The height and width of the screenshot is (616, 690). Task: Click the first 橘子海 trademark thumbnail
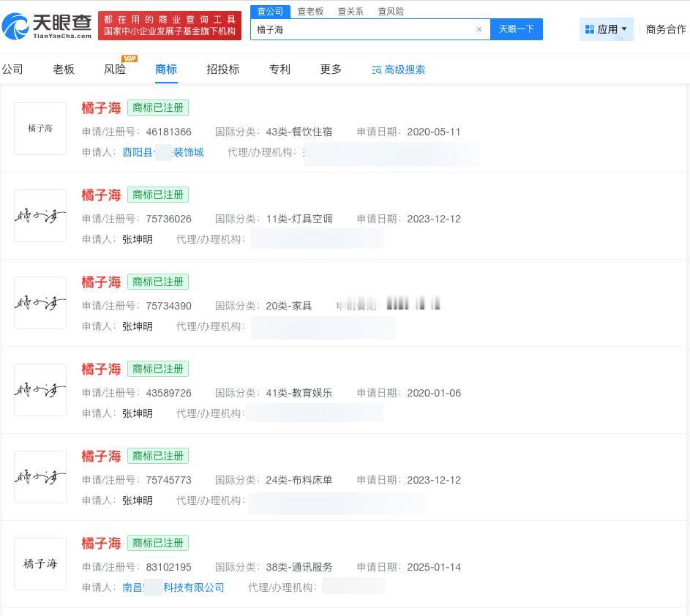(x=40, y=129)
